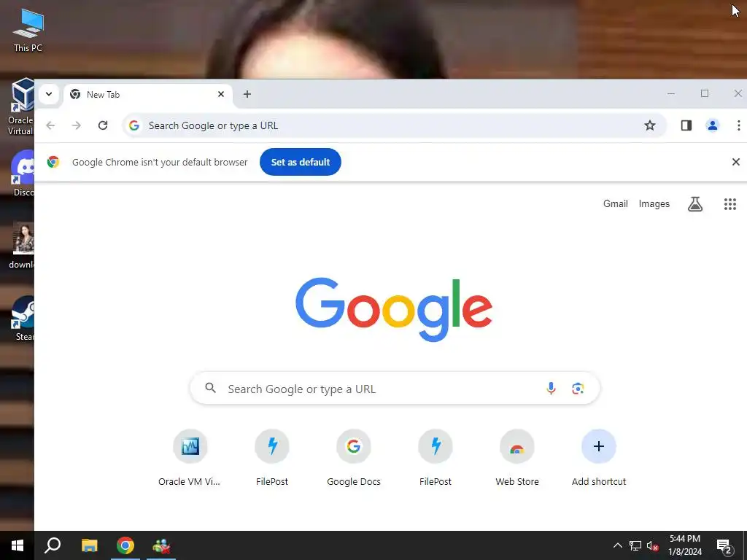
Task: Open the Windows Start menu
Action: click(x=18, y=545)
